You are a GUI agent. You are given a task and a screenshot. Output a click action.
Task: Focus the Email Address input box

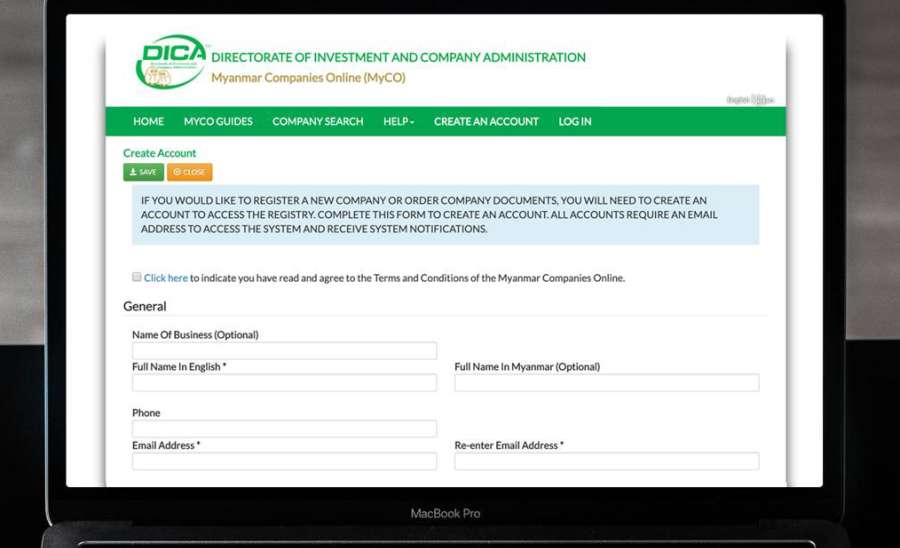[x=284, y=461]
